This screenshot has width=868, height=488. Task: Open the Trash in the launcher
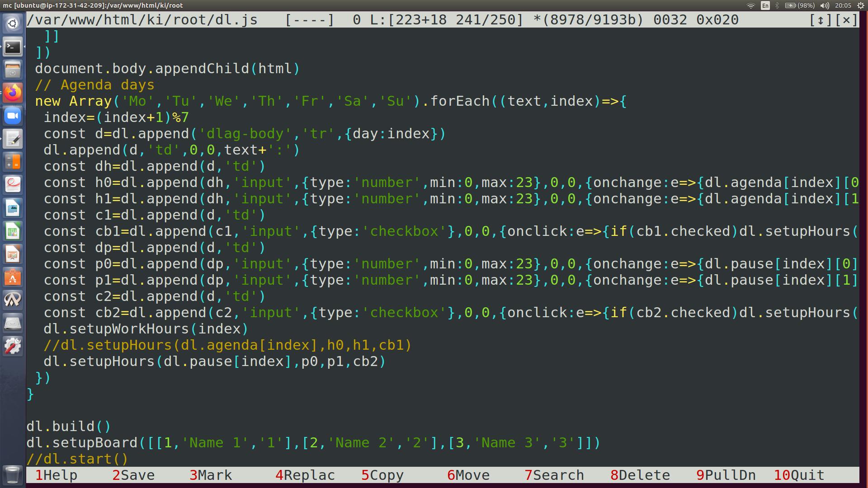point(13,474)
